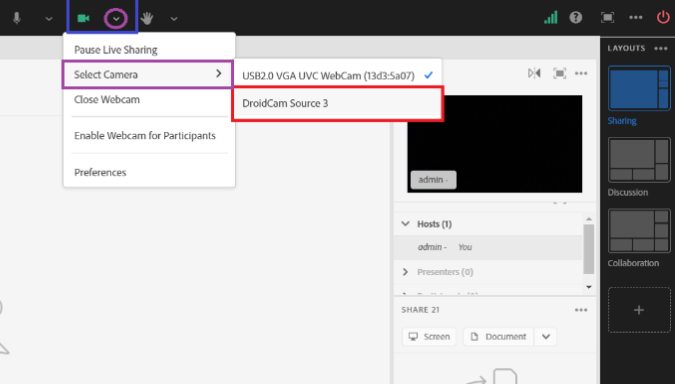Mute the microphone icon

tap(17, 18)
